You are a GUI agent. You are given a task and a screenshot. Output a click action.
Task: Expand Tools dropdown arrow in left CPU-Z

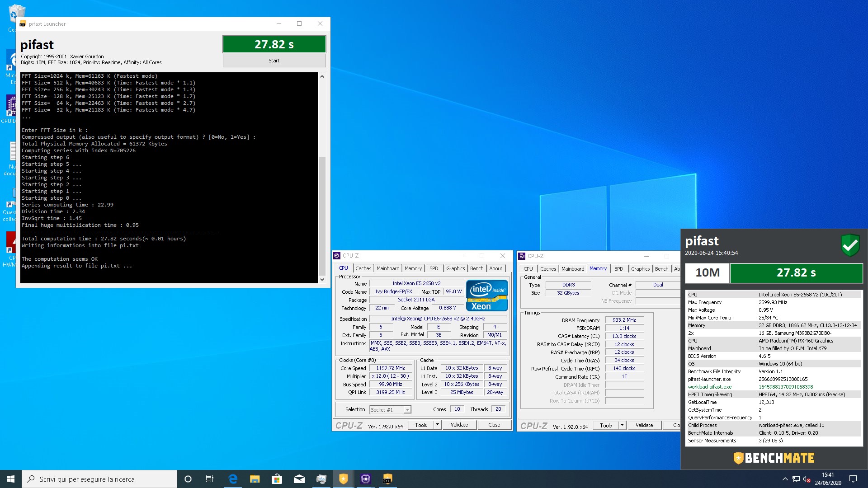pos(437,425)
